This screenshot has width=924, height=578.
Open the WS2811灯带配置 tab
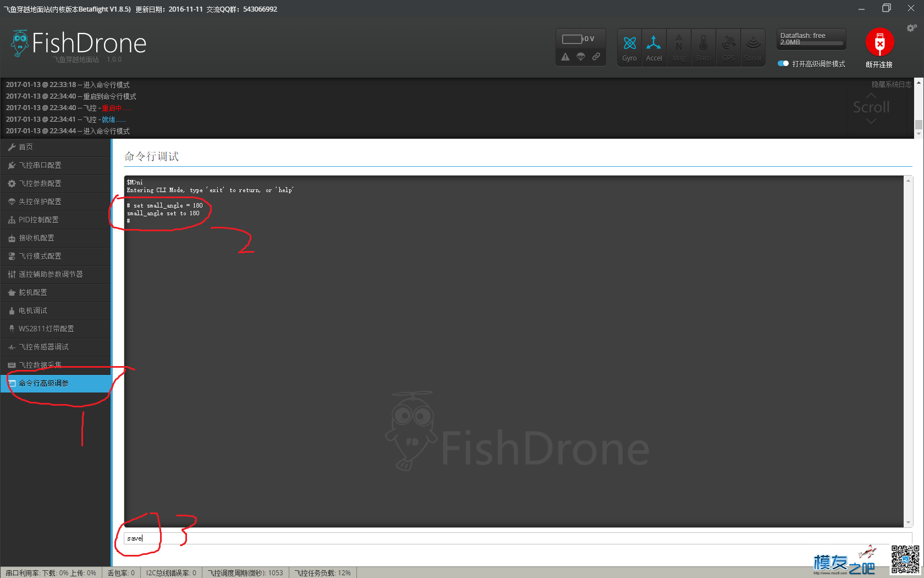pos(55,329)
